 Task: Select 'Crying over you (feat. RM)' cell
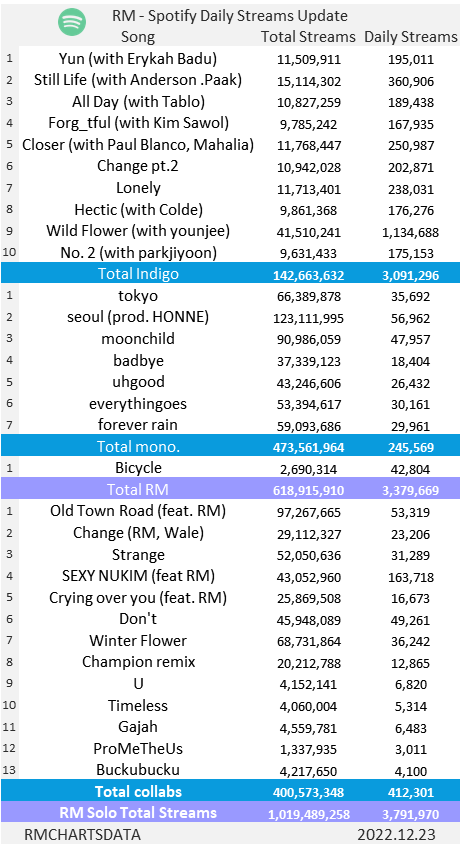(x=138, y=598)
